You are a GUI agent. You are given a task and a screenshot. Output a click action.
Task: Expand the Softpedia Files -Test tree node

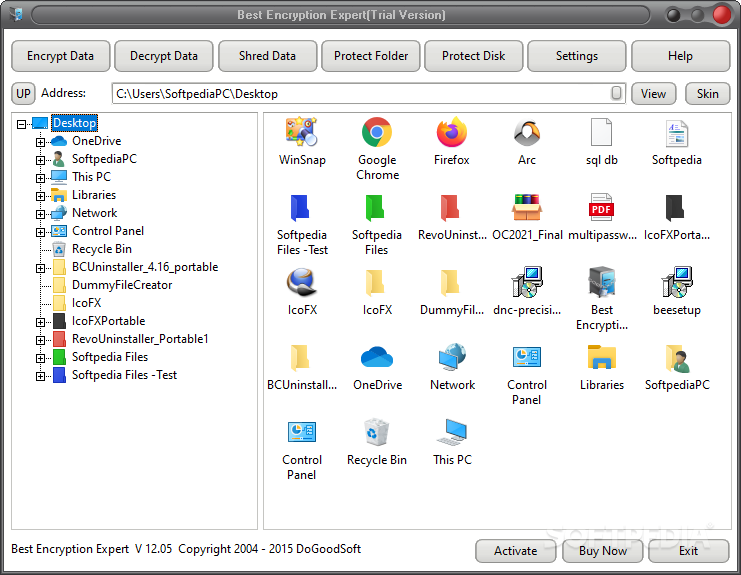[41, 376]
